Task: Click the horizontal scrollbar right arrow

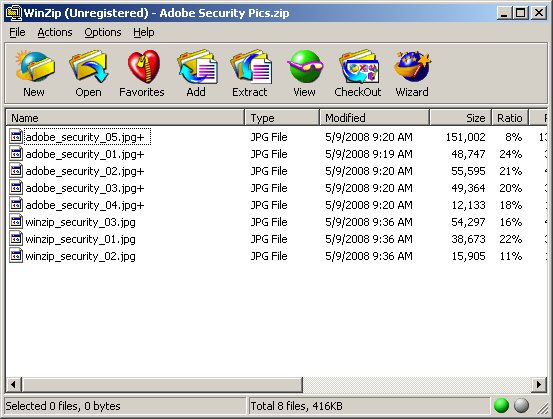Action: tap(539, 384)
